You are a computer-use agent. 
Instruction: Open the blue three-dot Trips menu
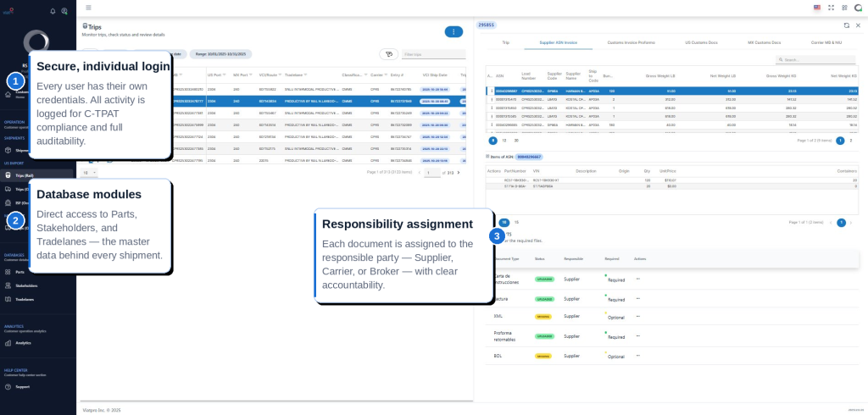(x=453, y=32)
